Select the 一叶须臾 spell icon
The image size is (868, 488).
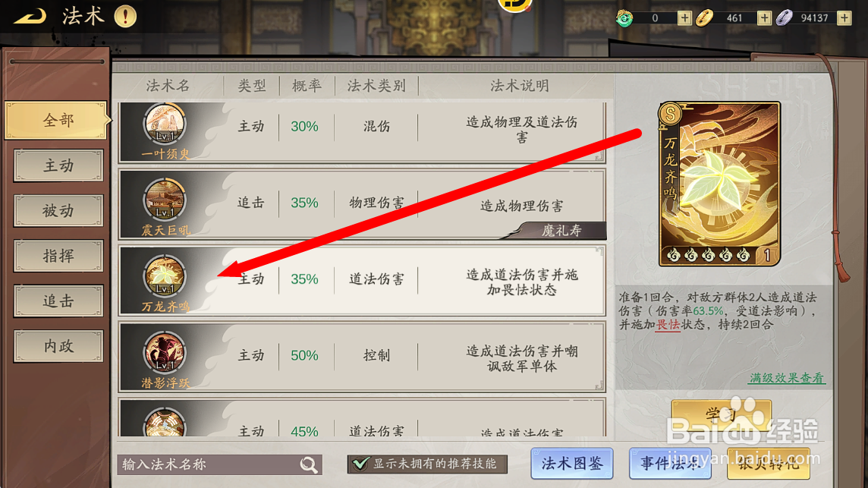(165, 124)
